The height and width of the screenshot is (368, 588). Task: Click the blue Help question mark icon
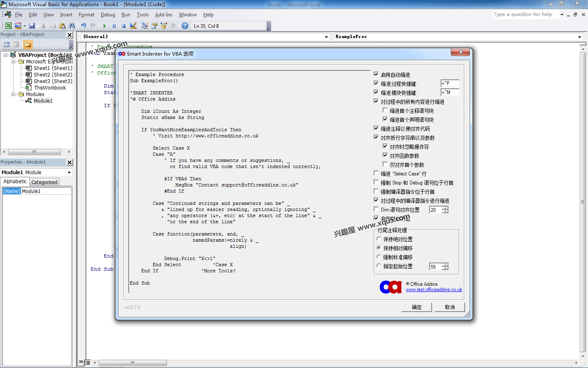(185, 26)
